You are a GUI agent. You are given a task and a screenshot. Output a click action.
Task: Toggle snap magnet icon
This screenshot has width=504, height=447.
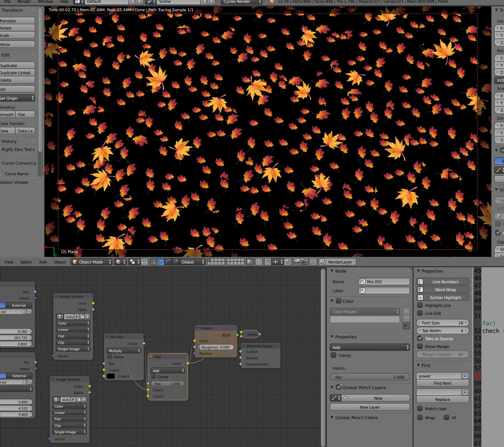tap(268, 262)
